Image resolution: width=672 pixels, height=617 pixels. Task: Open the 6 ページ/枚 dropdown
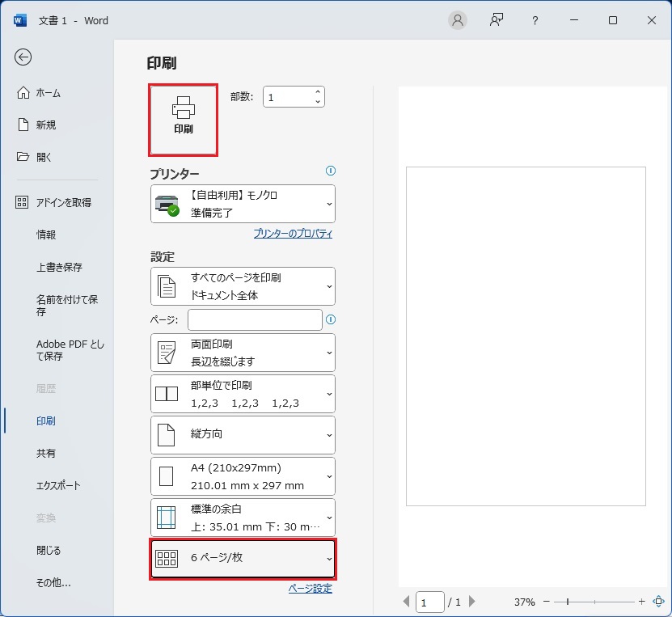click(243, 559)
